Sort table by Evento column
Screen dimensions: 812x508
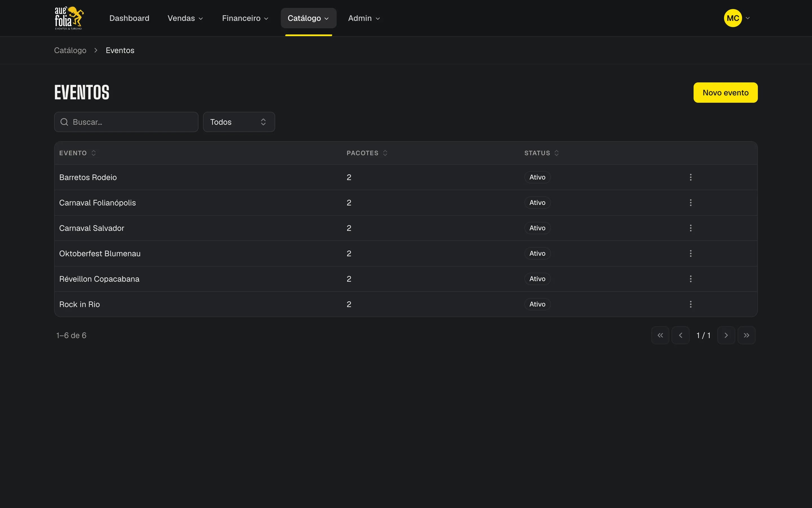78,153
